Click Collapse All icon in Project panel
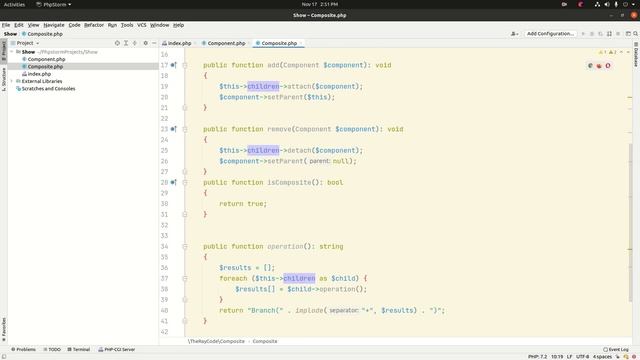Viewport: 640px width, 360px height. coord(135,43)
